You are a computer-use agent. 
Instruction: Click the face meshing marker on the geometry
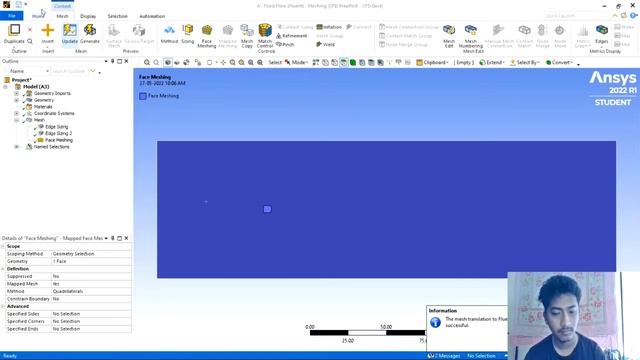(x=267, y=209)
